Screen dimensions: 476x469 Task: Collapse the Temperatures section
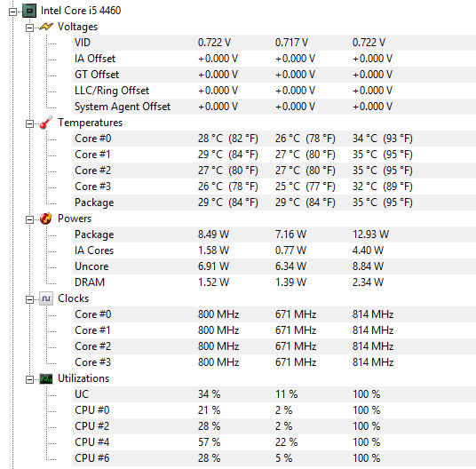coord(29,123)
